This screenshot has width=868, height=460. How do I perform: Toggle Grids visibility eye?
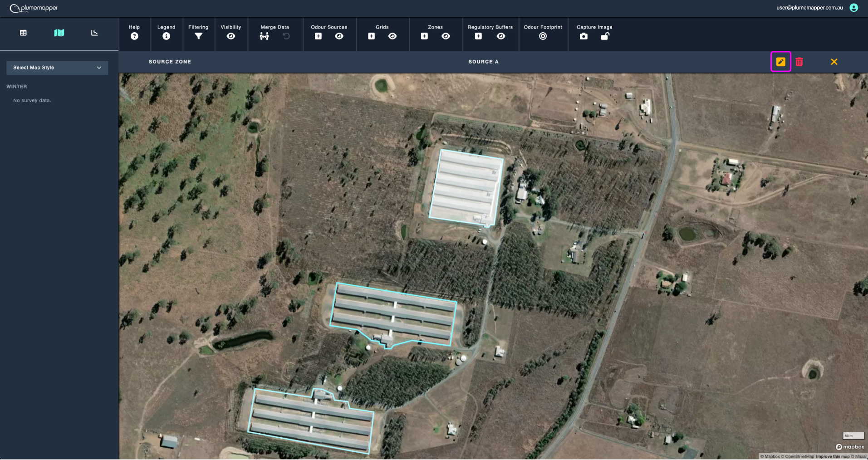click(x=392, y=36)
